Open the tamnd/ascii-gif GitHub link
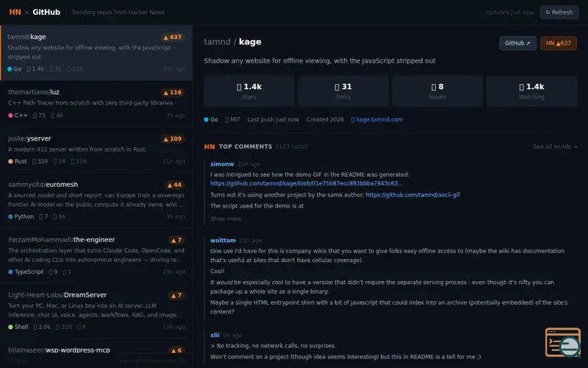Image resolution: width=588 pixels, height=368 pixels. point(412,195)
